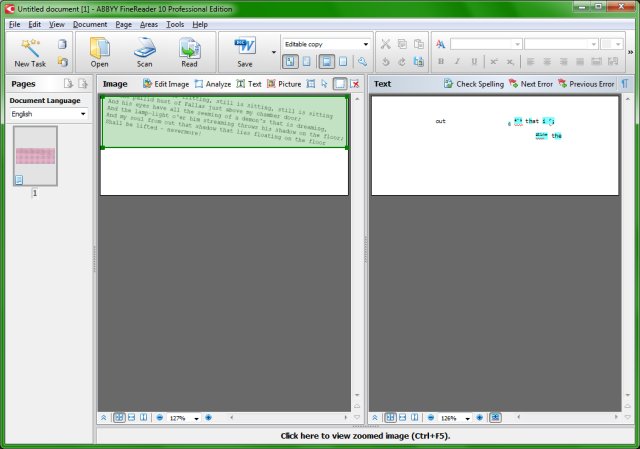
Task: Select page 1 thumbnail
Action: tap(35, 156)
